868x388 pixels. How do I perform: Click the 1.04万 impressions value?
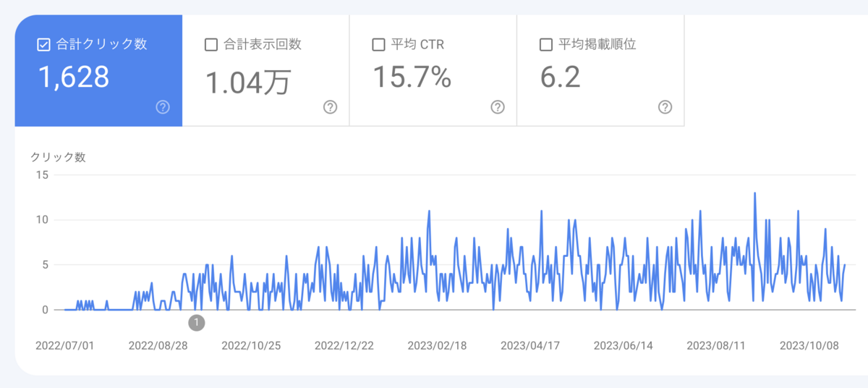[x=248, y=81]
